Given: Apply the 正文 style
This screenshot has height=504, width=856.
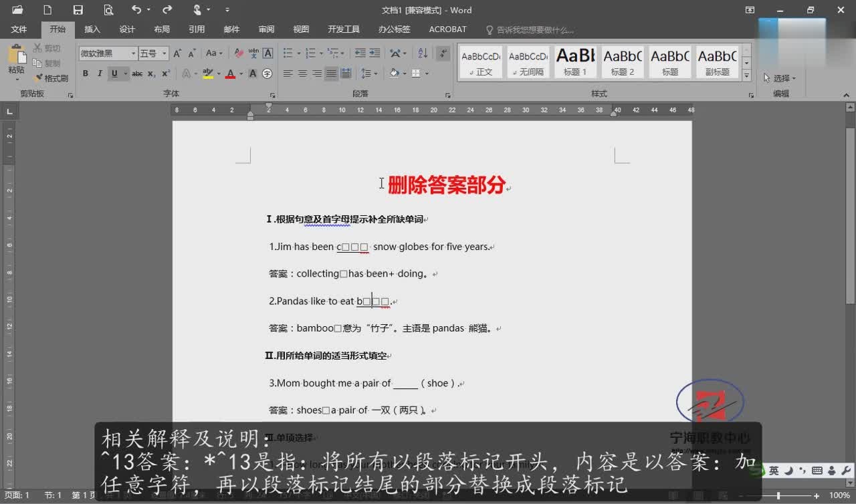Looking at the screenshot, I should [481, 62].
